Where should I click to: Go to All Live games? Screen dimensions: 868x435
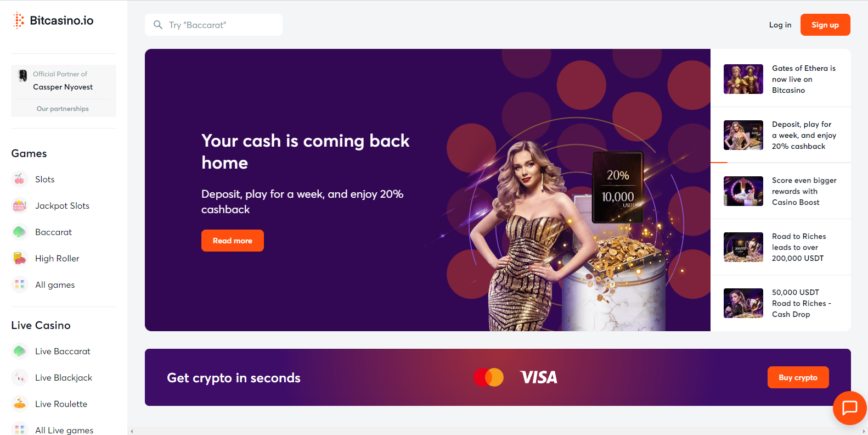(x=64, y=430)
